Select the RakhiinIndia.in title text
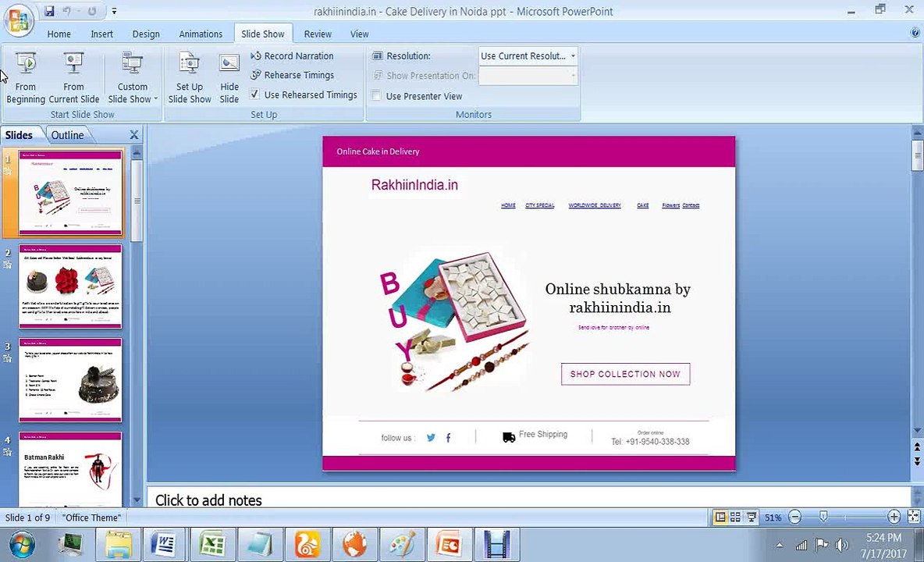The height and width of the screenshot is (562, 924). pyautogui.click(x=414, y=185)
